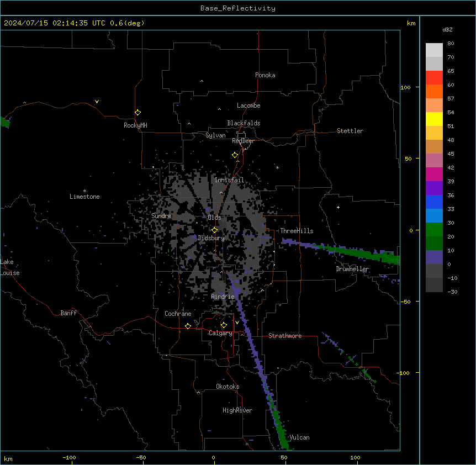Click the Lacombe city label

tap(248, 105)
